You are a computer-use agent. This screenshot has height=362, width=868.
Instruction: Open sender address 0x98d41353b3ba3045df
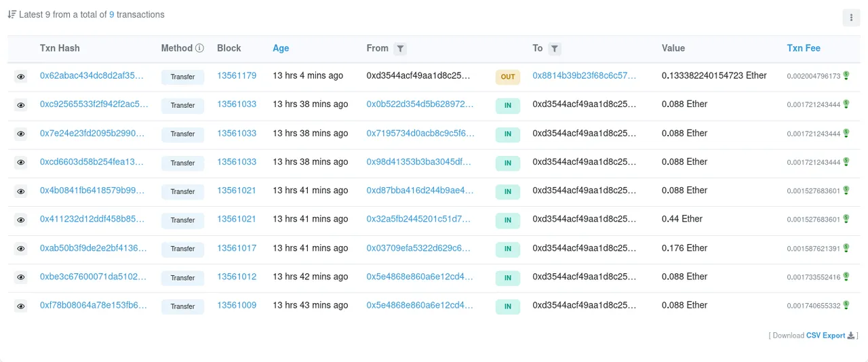click(x=418, y=161)
